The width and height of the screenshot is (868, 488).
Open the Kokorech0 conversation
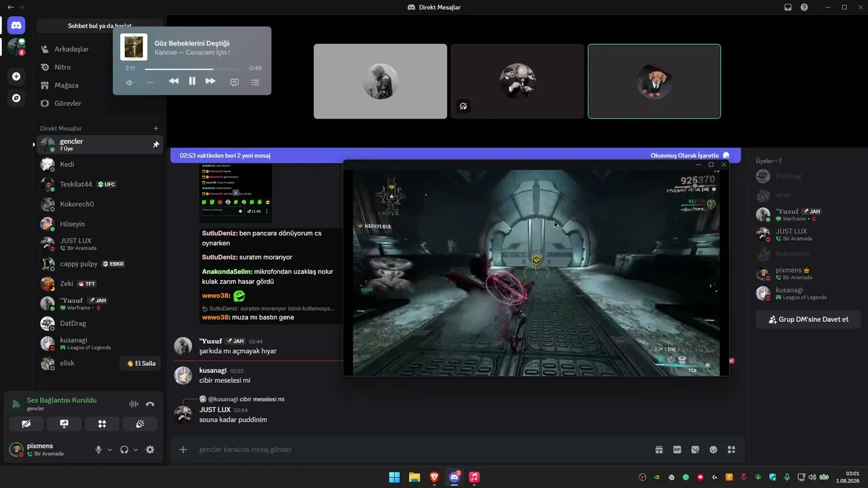tap(100, 204)
